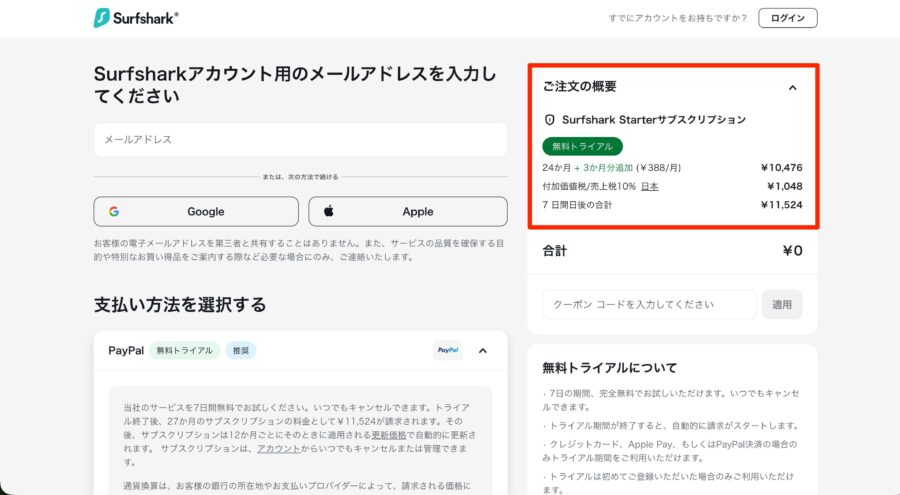
Task: Click the 支払い方法を選択する heading
Action: [x=180, y=304]
